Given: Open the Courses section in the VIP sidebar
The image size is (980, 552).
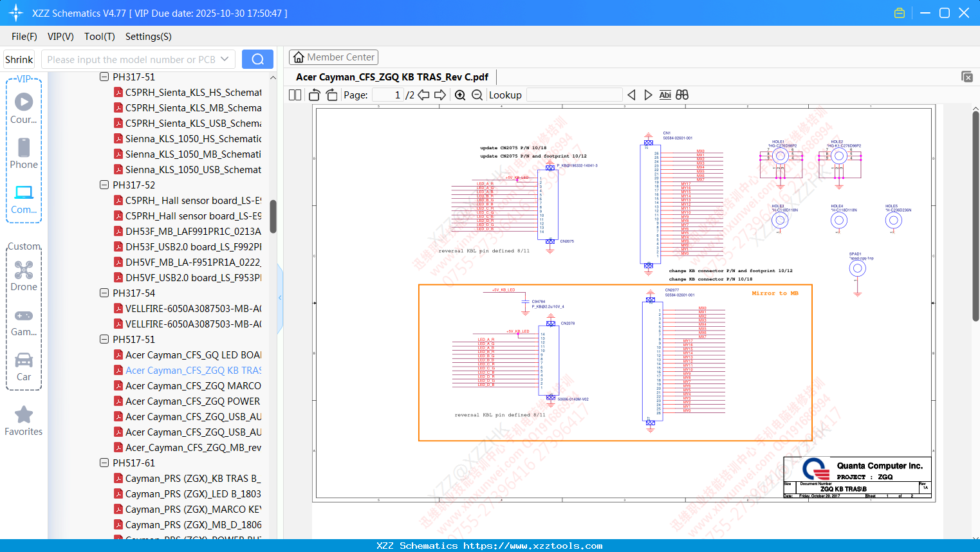Looking at the screenshot, I should pyautogui.click(x=24, y=108).
